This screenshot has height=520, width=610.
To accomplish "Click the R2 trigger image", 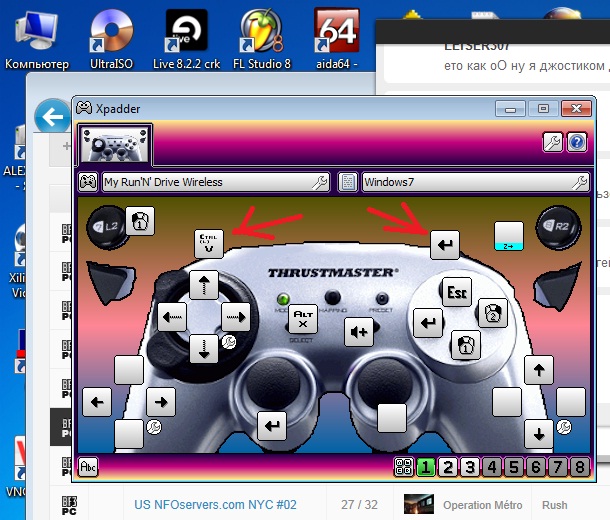I will tap(558, 227).
